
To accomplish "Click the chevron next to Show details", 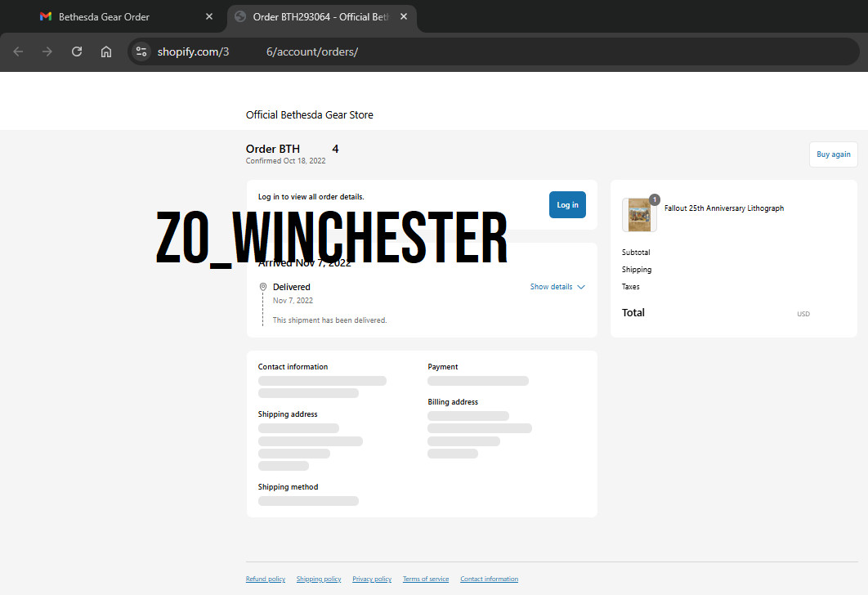I will point(580,287).
